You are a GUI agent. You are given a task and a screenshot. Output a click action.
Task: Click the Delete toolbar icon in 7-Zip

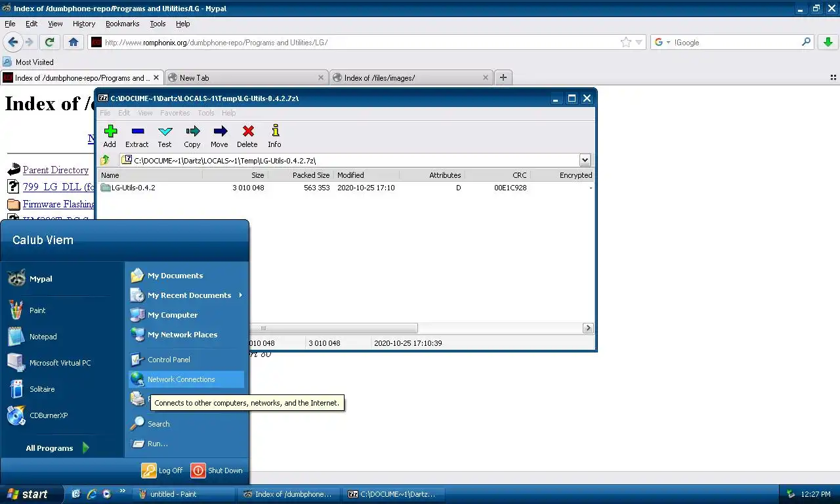click(247, 136)
